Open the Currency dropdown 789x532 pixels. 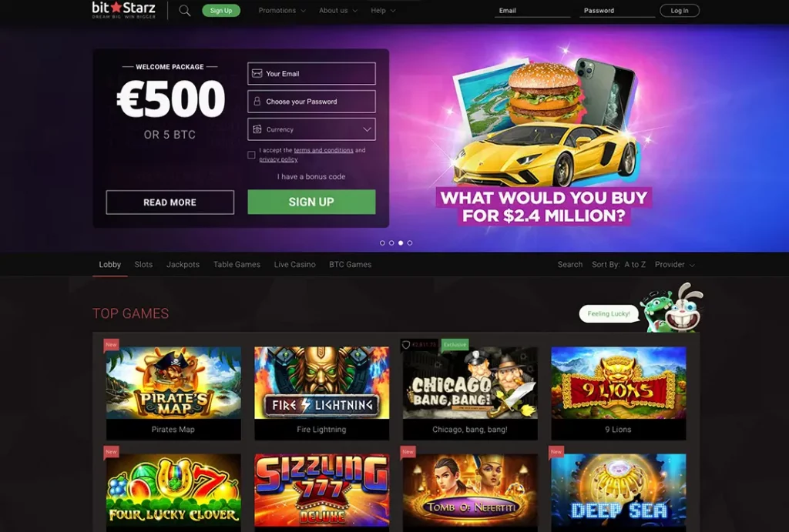pyautogui.click(x=311, y=129)
